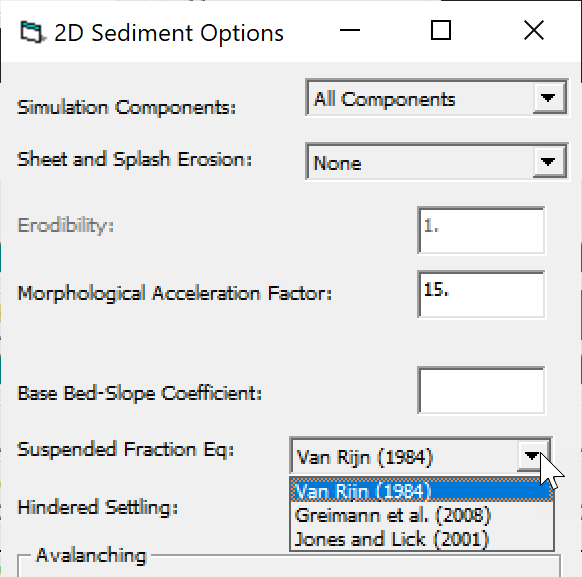Open the Simulation Components dropdown arrow
The height and width of the screenshot is (577, 582).
[x=548, y=98]
